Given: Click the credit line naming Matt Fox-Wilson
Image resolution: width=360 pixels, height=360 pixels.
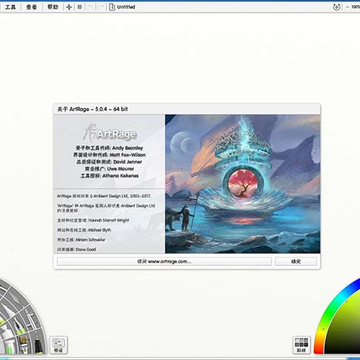Looking at the screenshot, I should tap(109, 155).
